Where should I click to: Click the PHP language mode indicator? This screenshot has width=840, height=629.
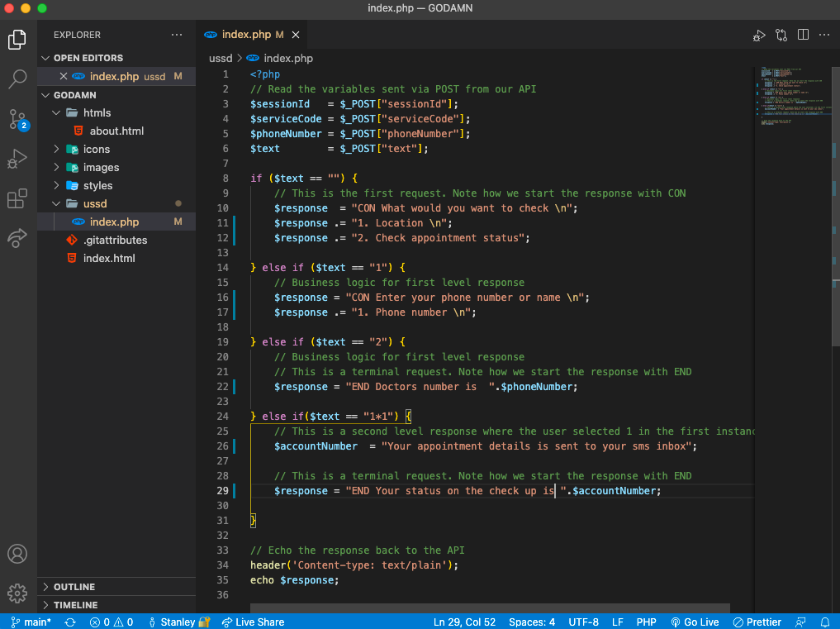[x=646, y=622]
